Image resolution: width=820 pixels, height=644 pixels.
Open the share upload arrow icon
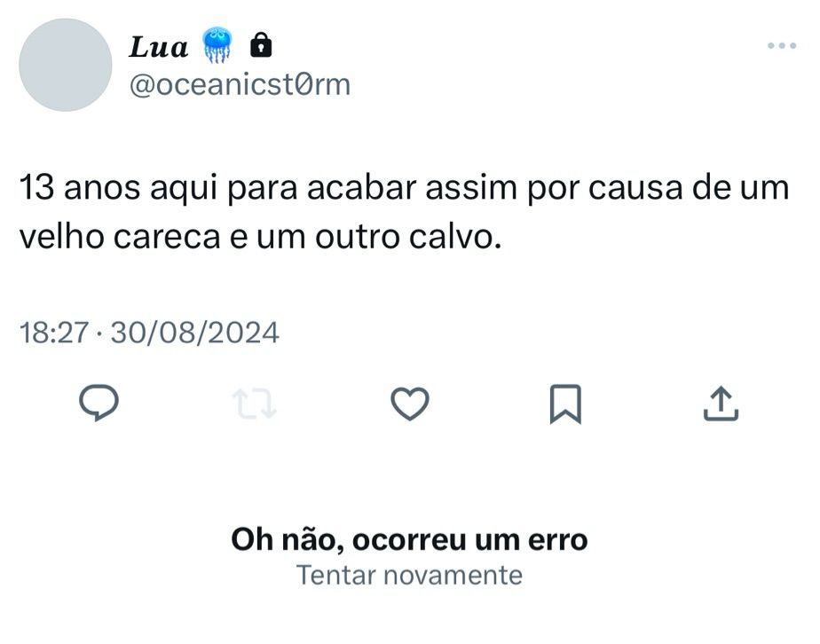[721, 404]
